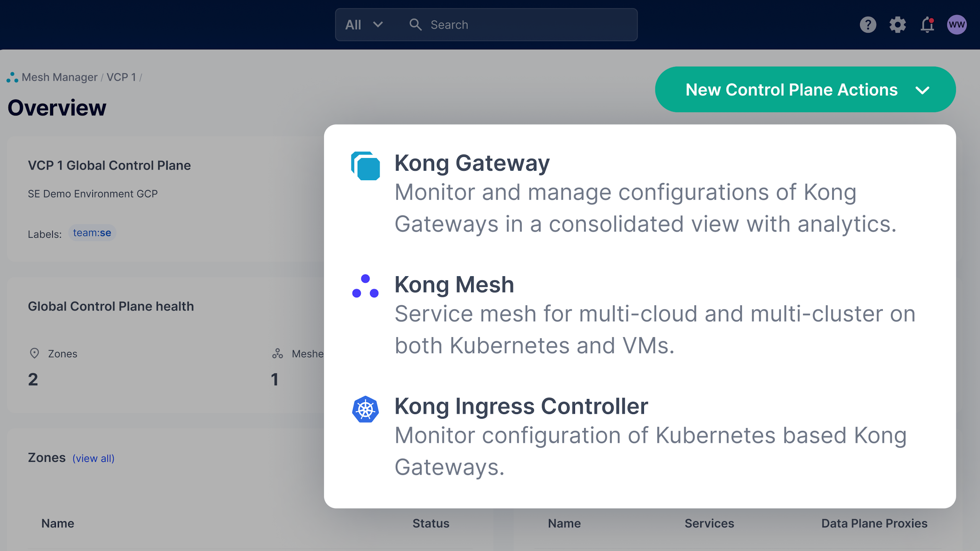This screenshot has width=980, height=551.
Task: Select the Kong Mesh menu option
Action: tap(454, 285)
